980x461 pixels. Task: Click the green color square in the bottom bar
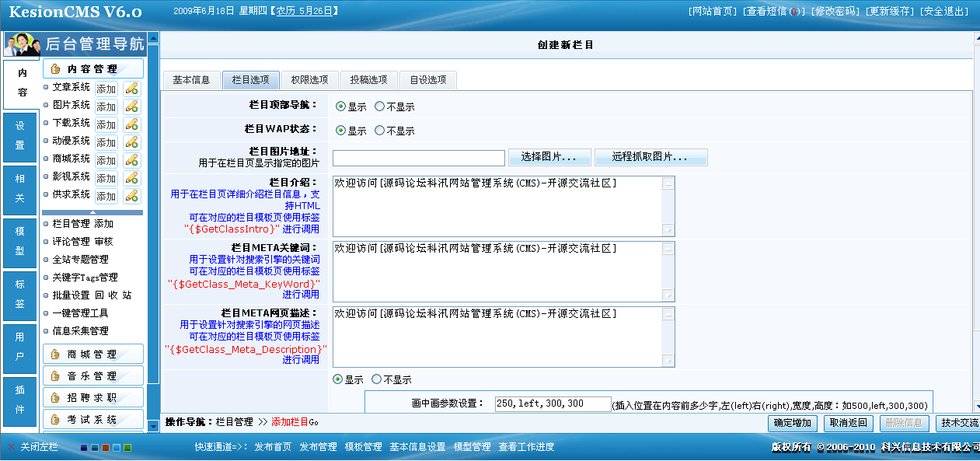click(x=127, y=448)
